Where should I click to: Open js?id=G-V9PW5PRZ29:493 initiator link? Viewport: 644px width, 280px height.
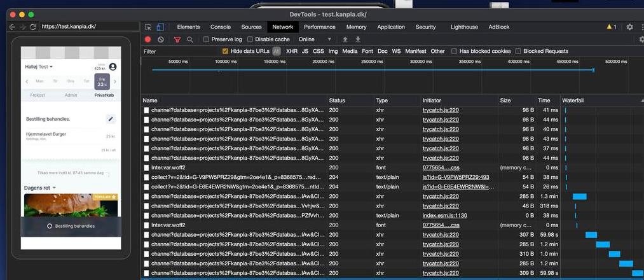[456, 177]
